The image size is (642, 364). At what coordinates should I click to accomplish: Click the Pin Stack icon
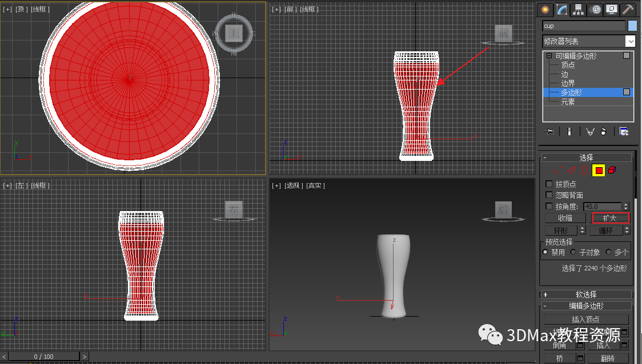pyautogui.click(x=549, y=131)
